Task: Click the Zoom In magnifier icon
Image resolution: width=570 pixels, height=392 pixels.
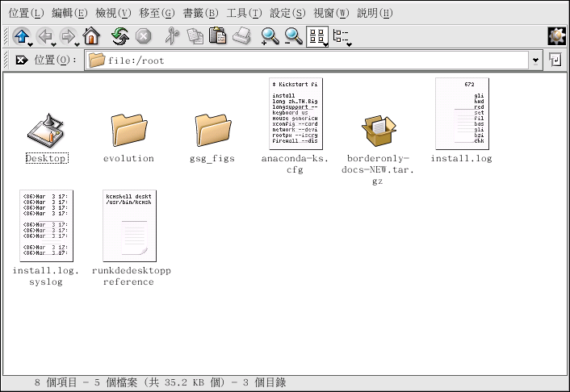Action: (x=270, y=36)
